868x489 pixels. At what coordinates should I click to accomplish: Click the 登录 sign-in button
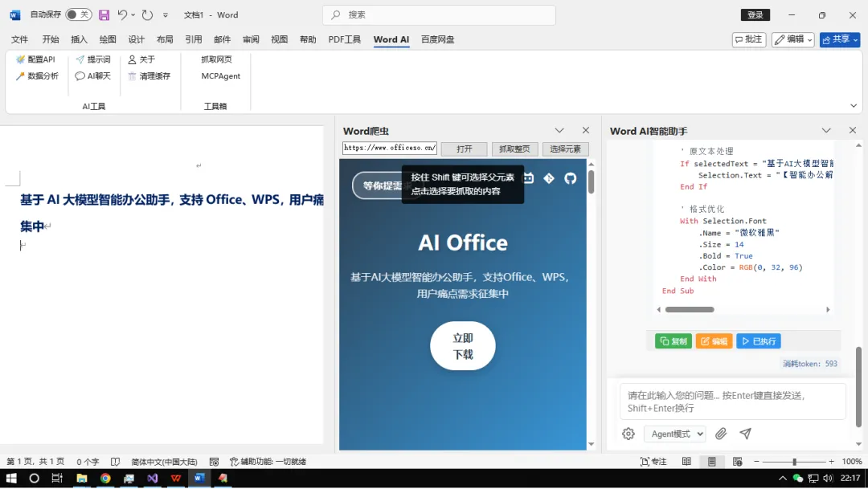[755, 15]
